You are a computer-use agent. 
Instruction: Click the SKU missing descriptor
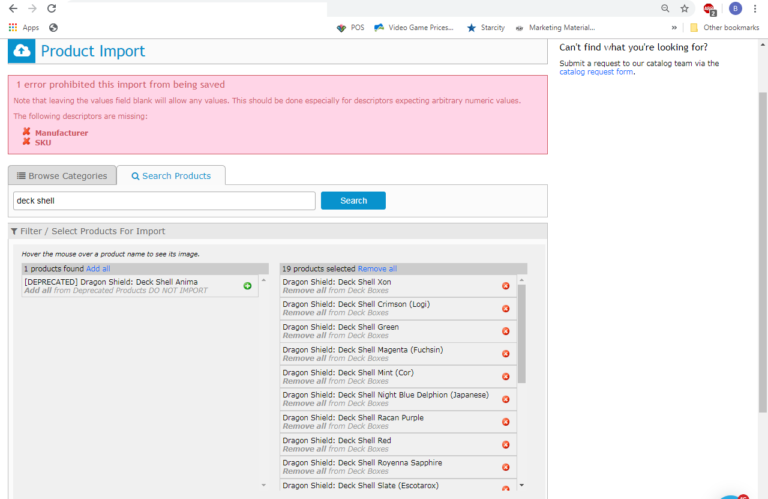43,143
